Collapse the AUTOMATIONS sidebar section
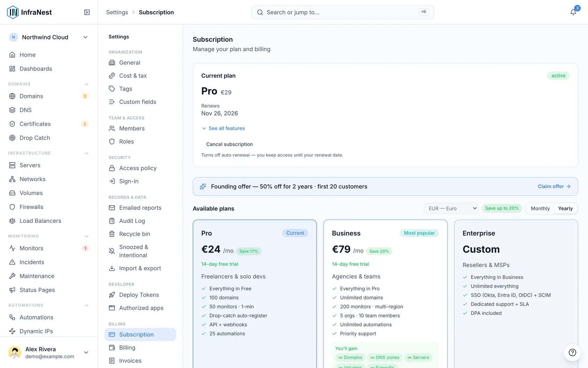The image size is (588, 368). [x=86, y=305]
